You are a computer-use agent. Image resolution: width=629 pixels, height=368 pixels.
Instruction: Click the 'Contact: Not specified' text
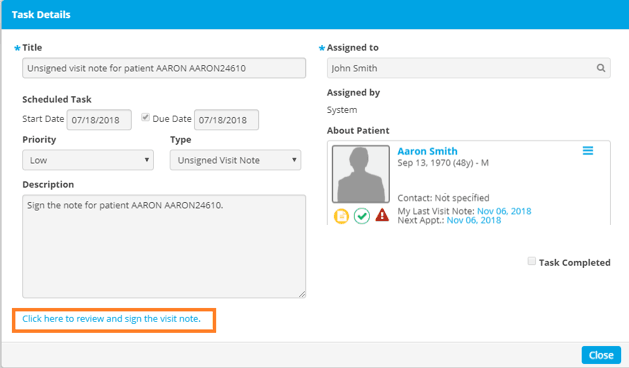pyautogui.click(x=443, y=198)
